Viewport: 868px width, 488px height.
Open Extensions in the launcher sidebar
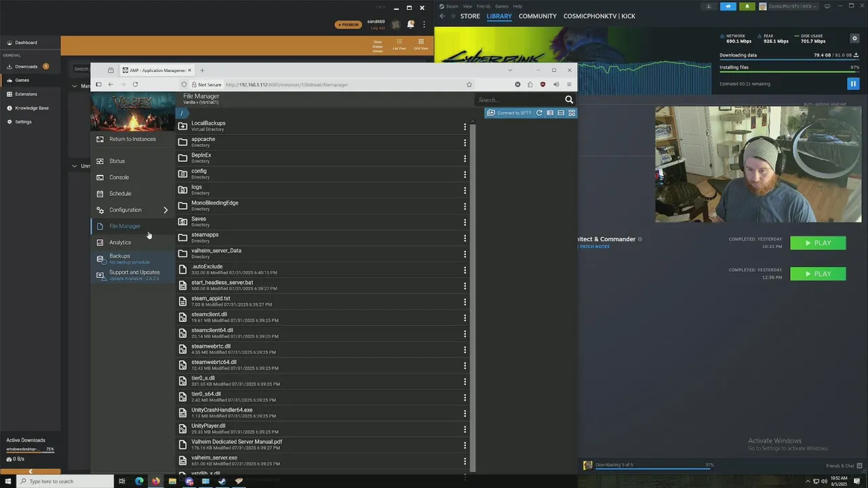pyautogui.click(x=26, y=94)
